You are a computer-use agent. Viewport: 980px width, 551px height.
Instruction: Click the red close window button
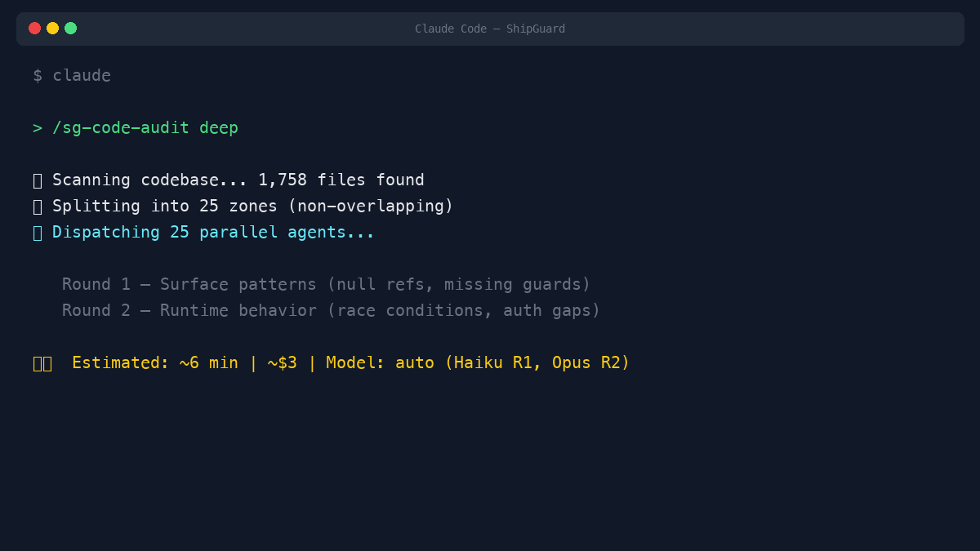click(34, 29)
